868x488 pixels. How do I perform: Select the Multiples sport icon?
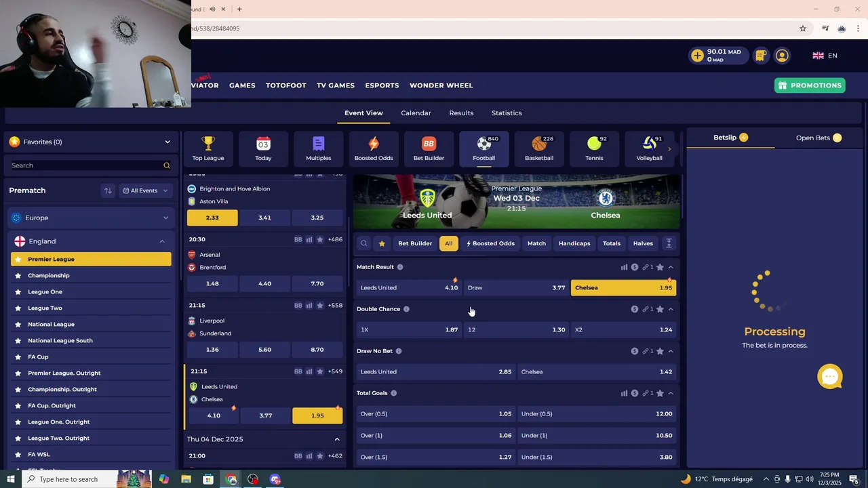click(x=318, y=148)
